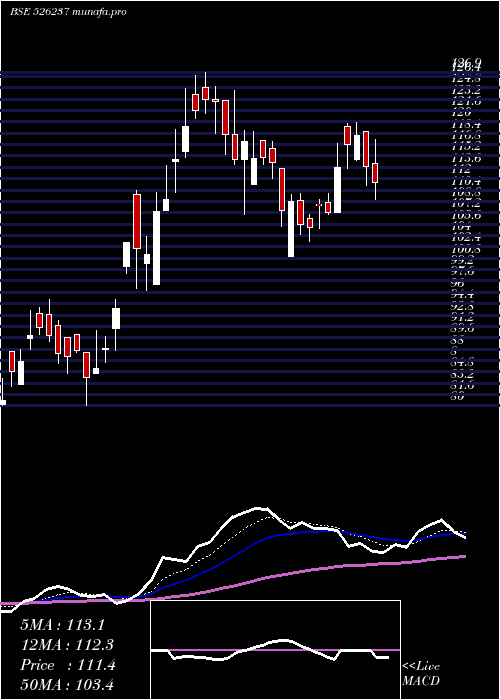Click the 112 price axis label
The height and width of the screenshot is (700, 500).
(x=462, y=170)
